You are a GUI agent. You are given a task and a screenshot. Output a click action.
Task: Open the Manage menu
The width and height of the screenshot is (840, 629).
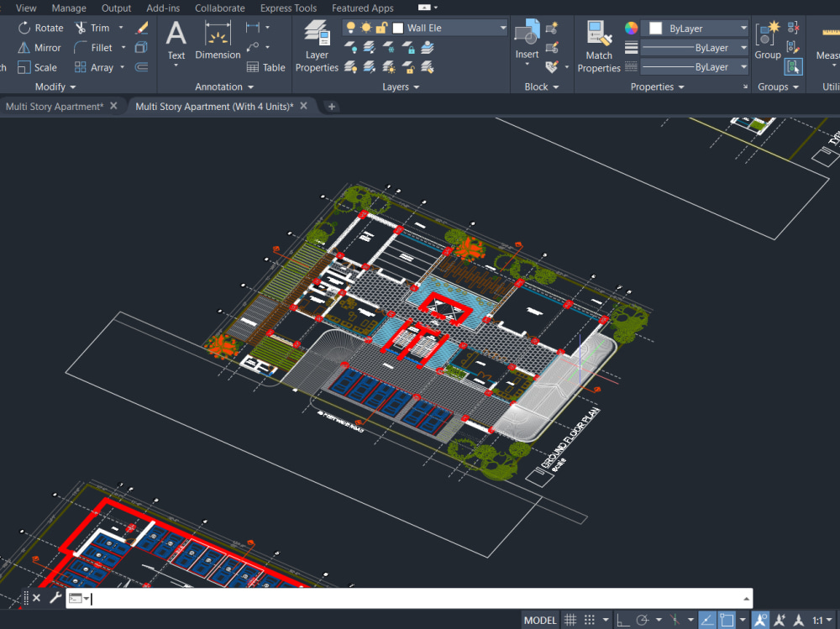point(69,8)
